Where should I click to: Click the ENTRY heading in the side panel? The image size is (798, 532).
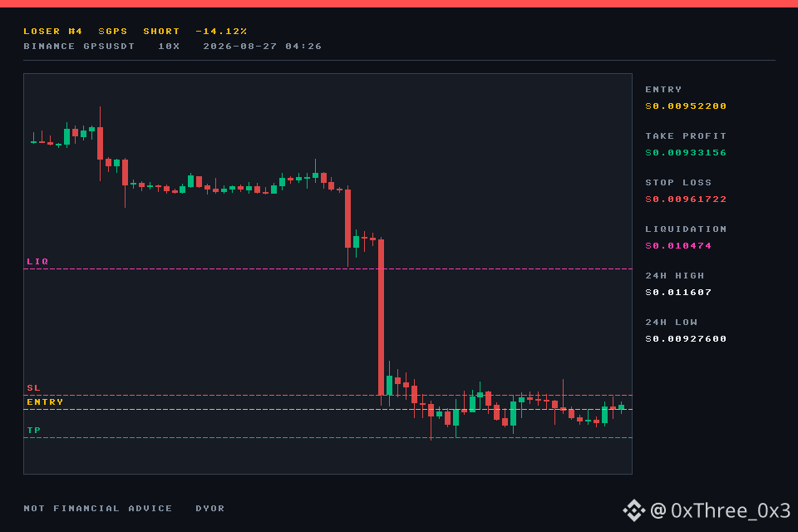click(x=663, y=89)
